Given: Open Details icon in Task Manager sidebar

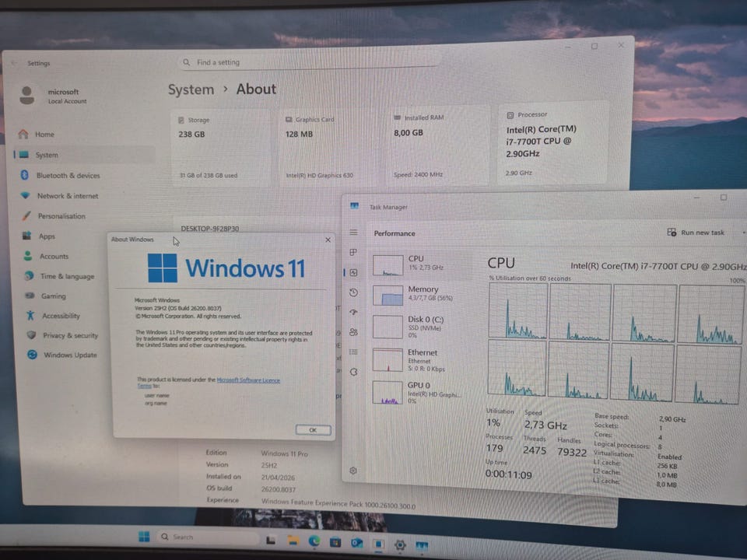Looking at the screenshot, I should [353, 352].
